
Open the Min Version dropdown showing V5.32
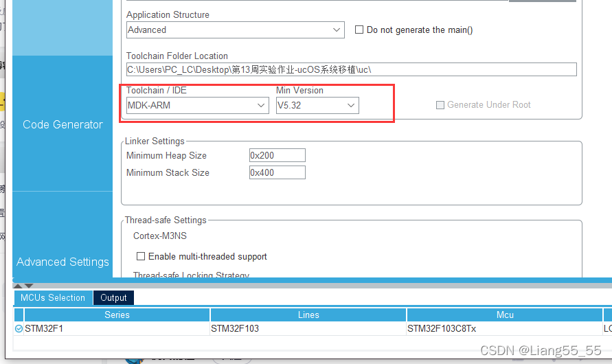(x=317, y=105)
